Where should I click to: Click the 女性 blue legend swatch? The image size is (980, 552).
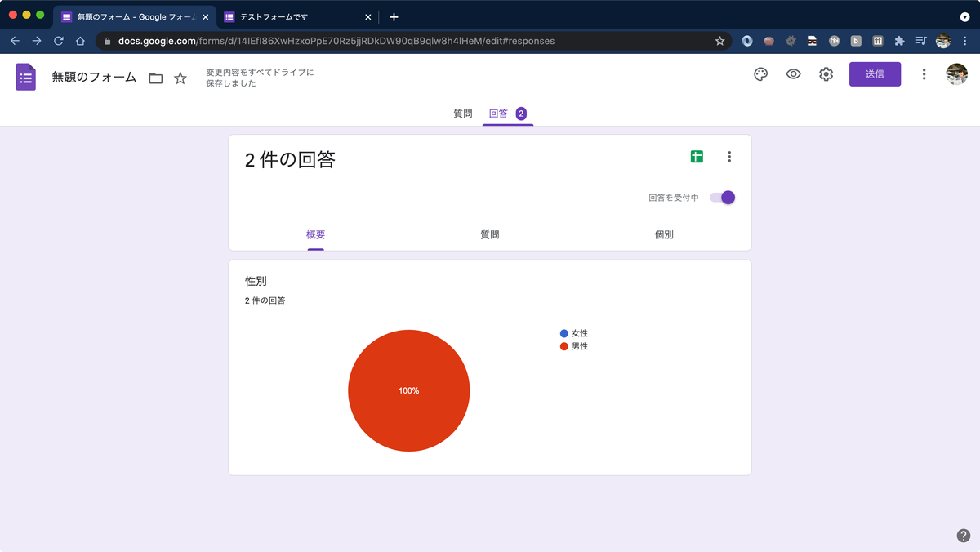tap(564, 333)
